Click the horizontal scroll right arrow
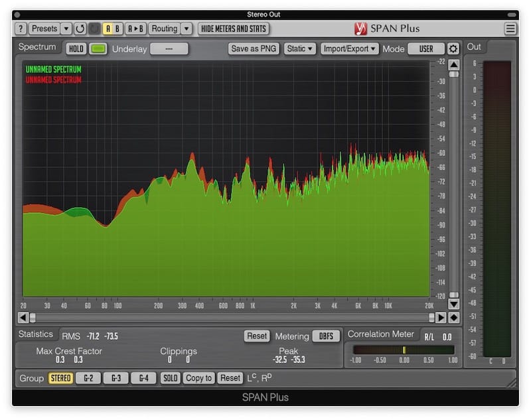Screen dimensions: 531x420 (441, 317)
